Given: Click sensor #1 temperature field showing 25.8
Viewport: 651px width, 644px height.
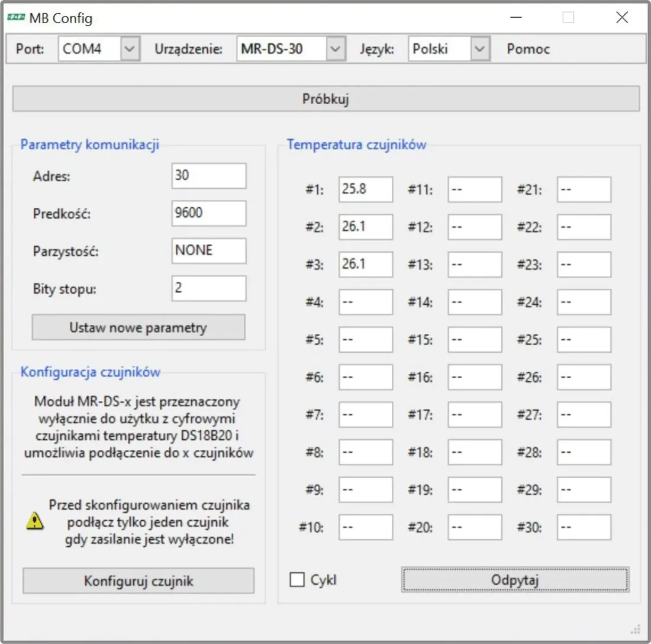Looking at the screenshot, I should [x=366, y=189].
